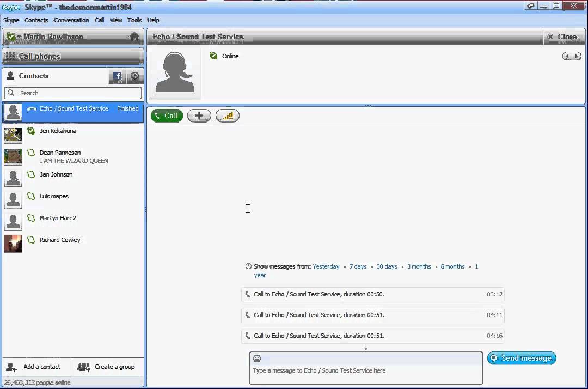Screen dimensions: 588x389
Task: Show messages from 3 months
Action: tap(419, 267)
